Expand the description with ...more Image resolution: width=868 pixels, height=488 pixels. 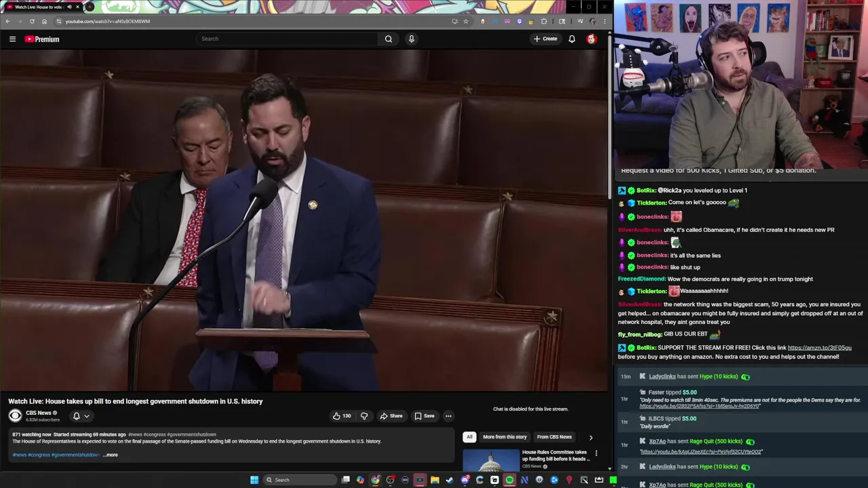111,455
